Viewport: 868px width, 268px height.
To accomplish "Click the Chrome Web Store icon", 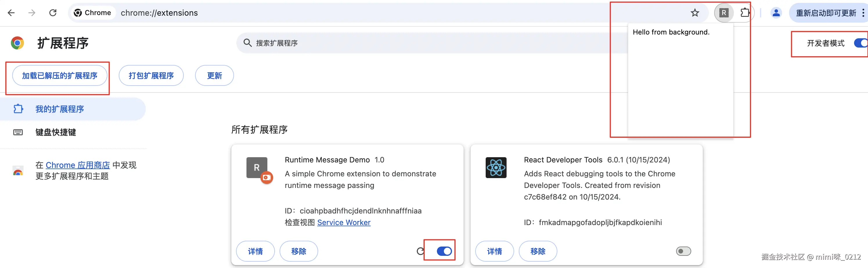I will click(x=18, y=171).
